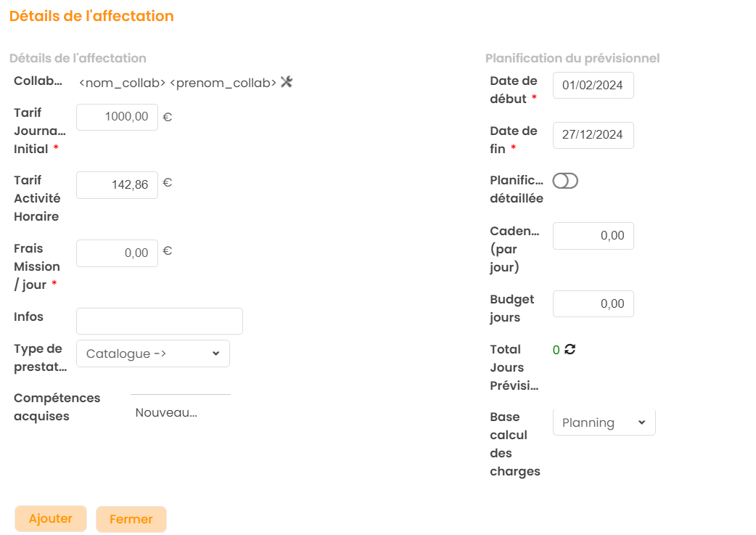Click the Frais Mission per jour field
756x535 pixels.
coord(117,253)
